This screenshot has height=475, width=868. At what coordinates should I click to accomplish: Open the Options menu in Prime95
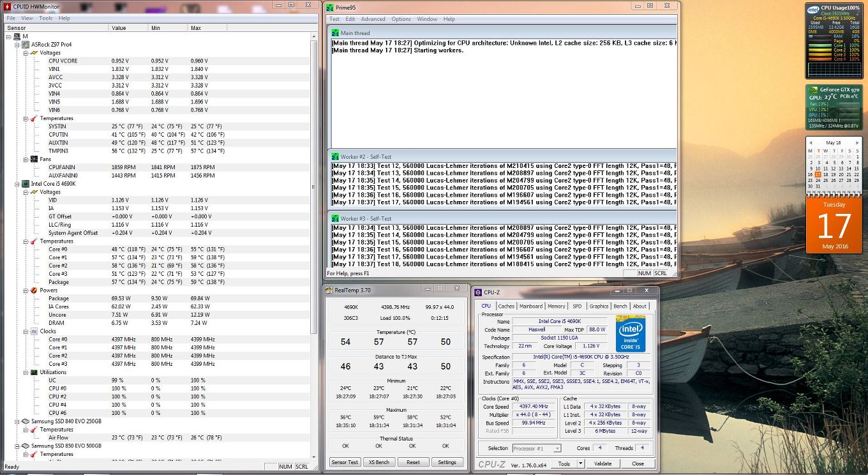pyautogui.click(x=401, y=19)
